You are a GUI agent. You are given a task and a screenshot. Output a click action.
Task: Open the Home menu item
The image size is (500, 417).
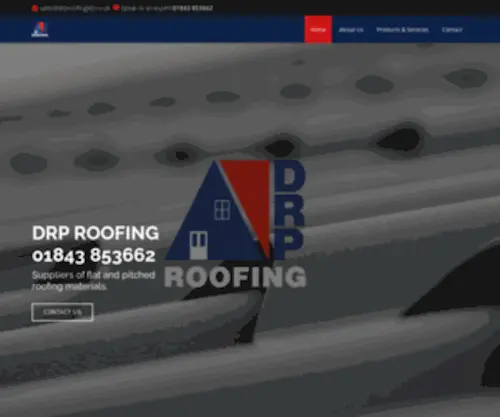tap(318, 29)
